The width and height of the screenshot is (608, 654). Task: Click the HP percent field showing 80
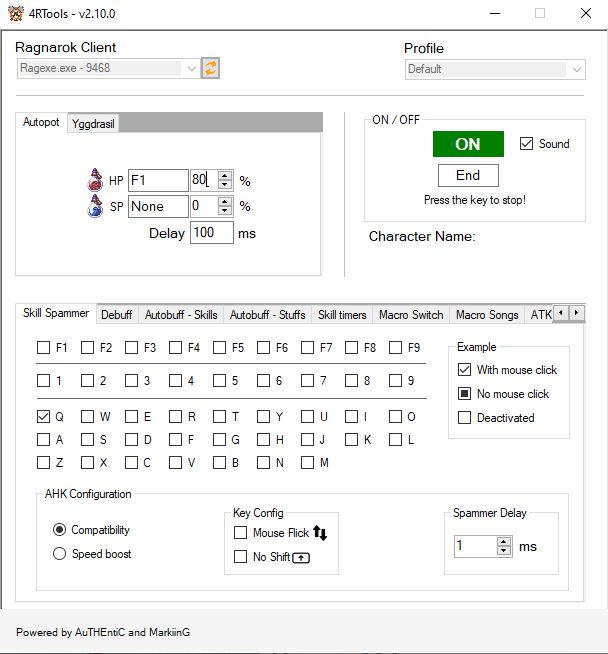coord(204,180)
